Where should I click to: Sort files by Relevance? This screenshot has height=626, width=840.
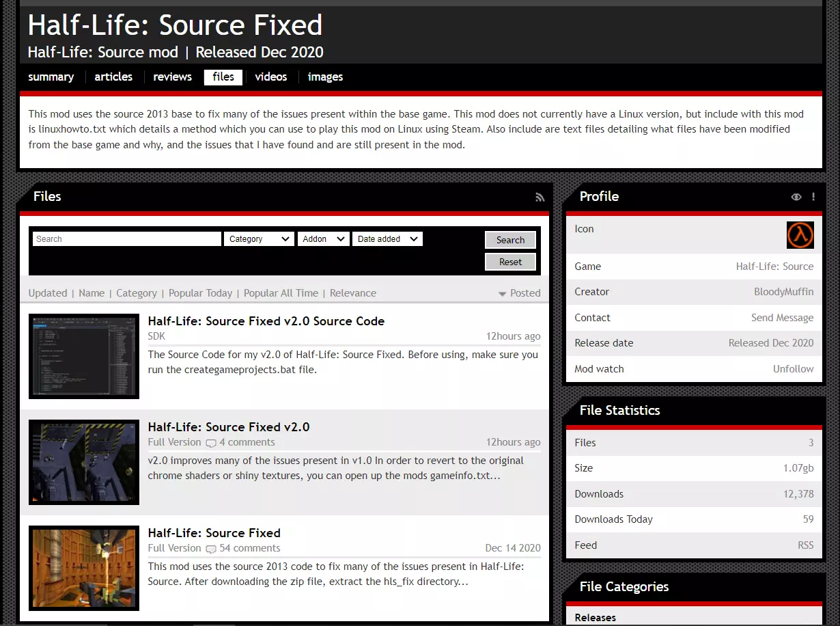353,293
